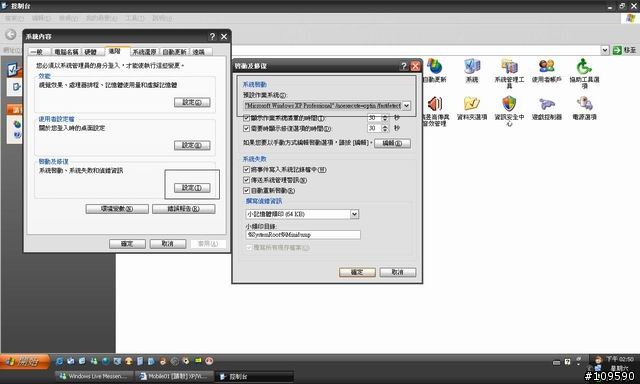Viewport: 640px width, 384px height.
Task: Toggle 將事件寫入系統記錄檔 checkbox
Action: (x=246, y=169)
